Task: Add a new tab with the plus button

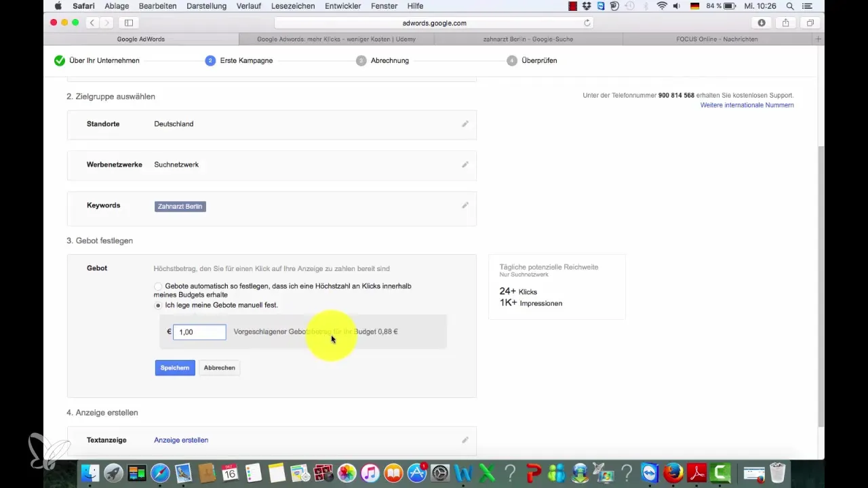Action: 818,39
